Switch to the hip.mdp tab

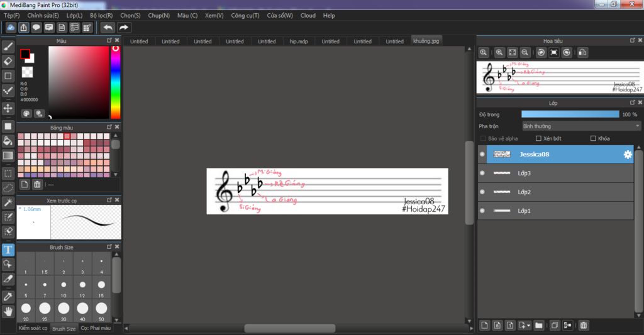[299, 41]
